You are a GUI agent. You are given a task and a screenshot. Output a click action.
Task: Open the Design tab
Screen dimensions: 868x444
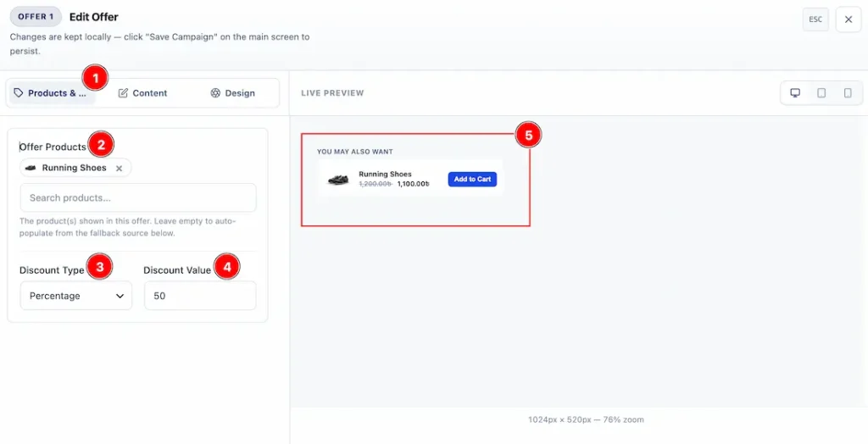click(x=232, y=93)
